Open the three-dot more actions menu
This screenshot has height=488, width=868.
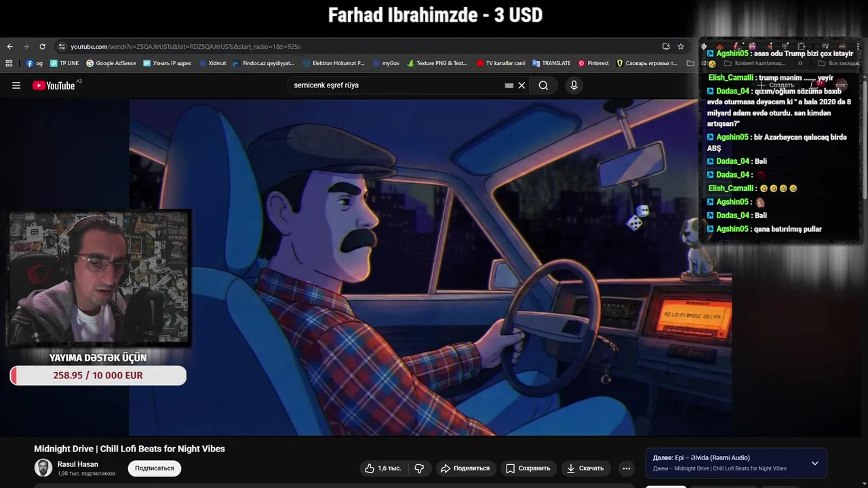point(627,468)
